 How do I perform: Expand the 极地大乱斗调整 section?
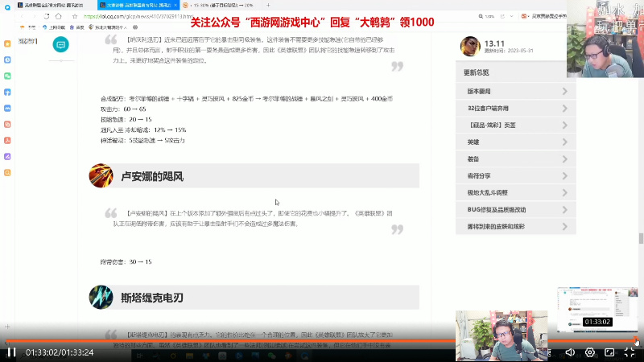(x=515, y=192)
